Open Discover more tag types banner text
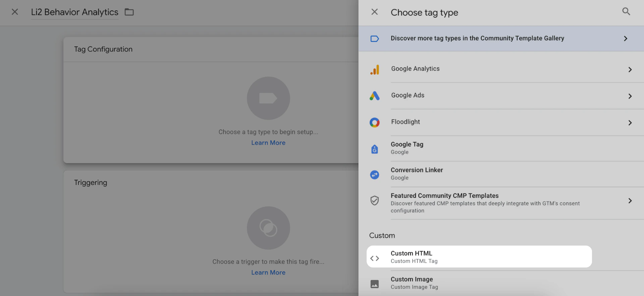This screenshot has height=296, width=644. click(x=477, y=38)
